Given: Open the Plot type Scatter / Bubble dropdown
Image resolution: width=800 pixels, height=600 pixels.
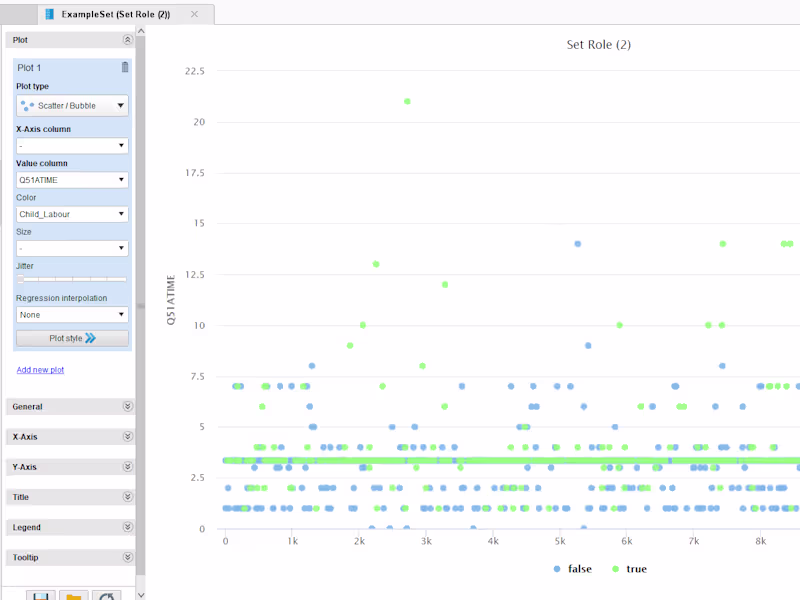Looking at the screenshot, I should (72, 106).
